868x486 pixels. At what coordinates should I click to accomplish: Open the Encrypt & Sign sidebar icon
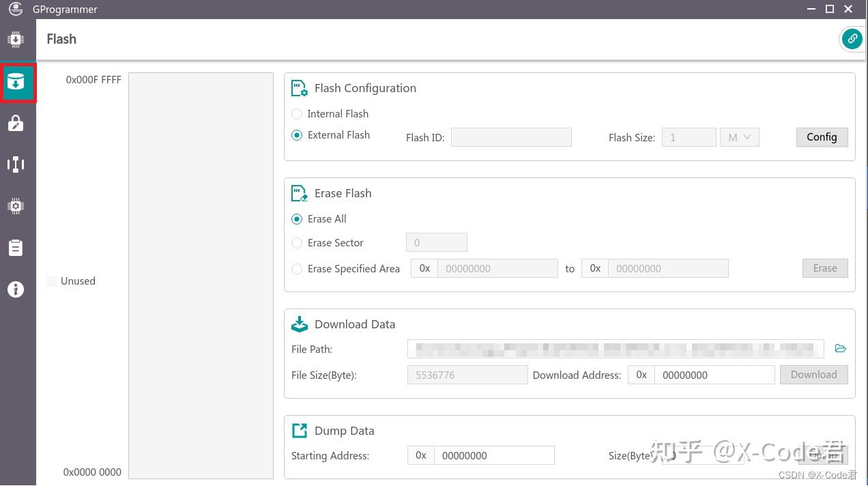click(x=16, y=124)
